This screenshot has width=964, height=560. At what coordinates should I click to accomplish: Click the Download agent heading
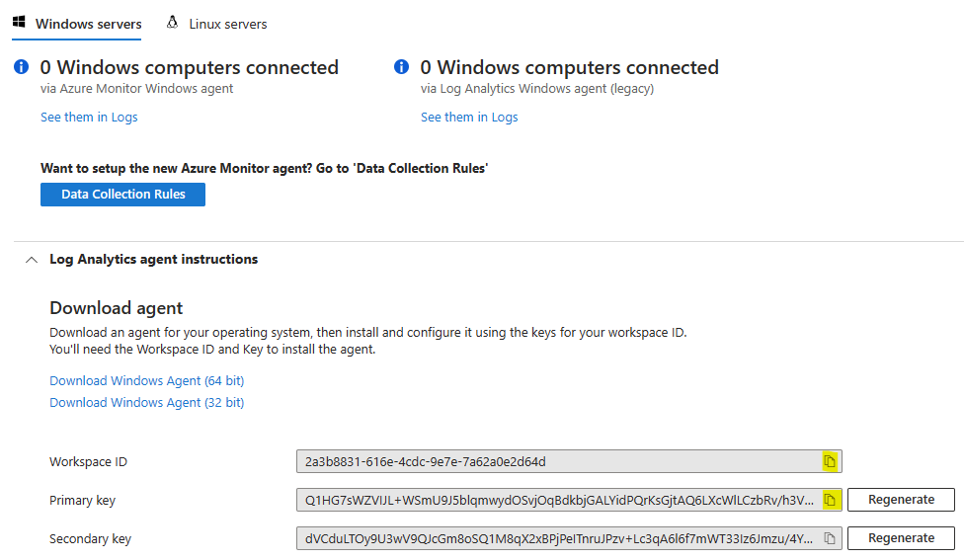117,308
